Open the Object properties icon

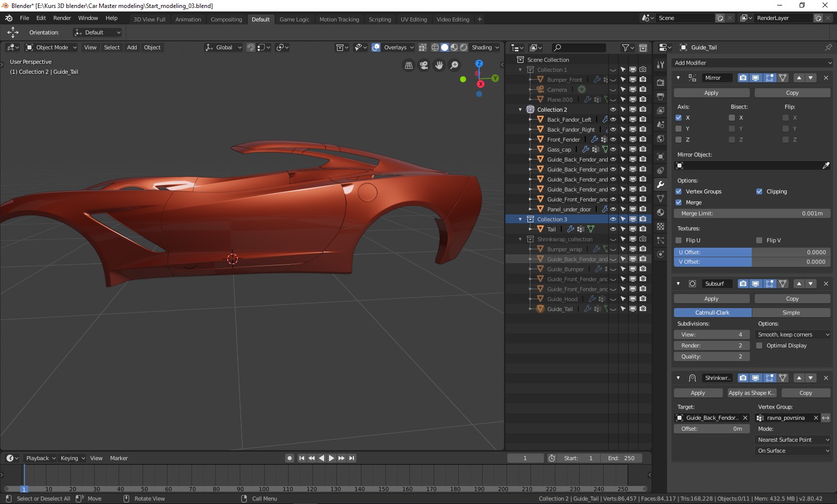661,157
